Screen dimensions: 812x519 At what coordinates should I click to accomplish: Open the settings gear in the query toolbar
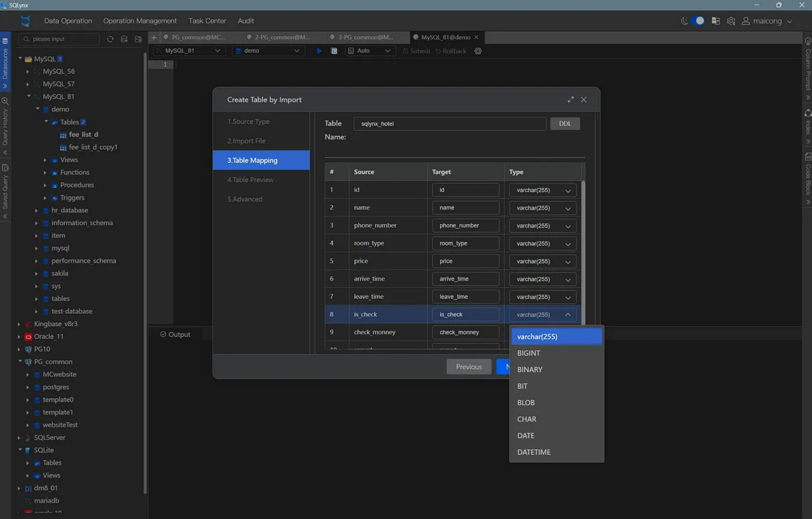point(478,51)
